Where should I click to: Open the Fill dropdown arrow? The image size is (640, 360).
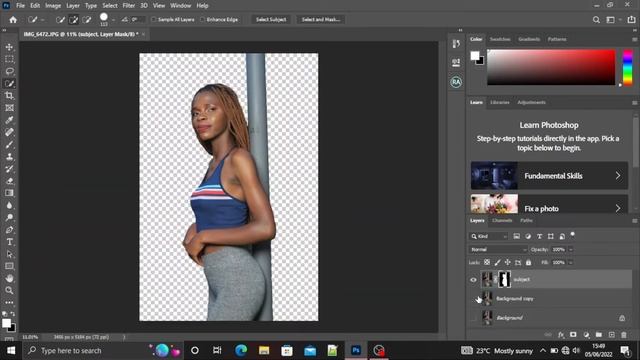[x=571, y=262]
